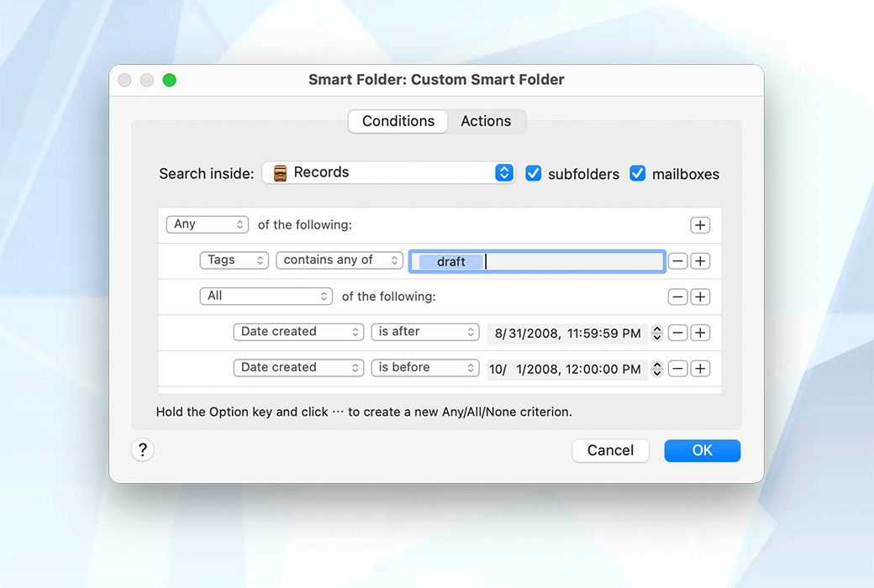This screenshot has height=588, width=874.
Task: Click the green zoom window button
Action: pos(170,81)
